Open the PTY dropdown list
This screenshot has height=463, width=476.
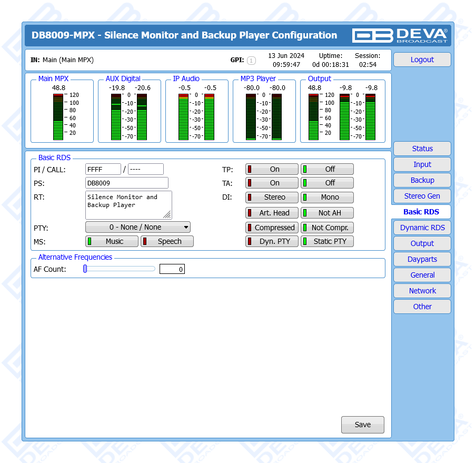[x=138, y=227]
